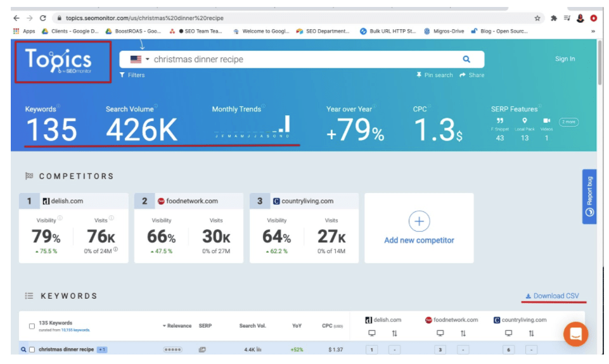The width and height of the screenshot is (609, 364).
Task: Check the christmas dinner recipe row checkbox
Action: click(32, 349)
